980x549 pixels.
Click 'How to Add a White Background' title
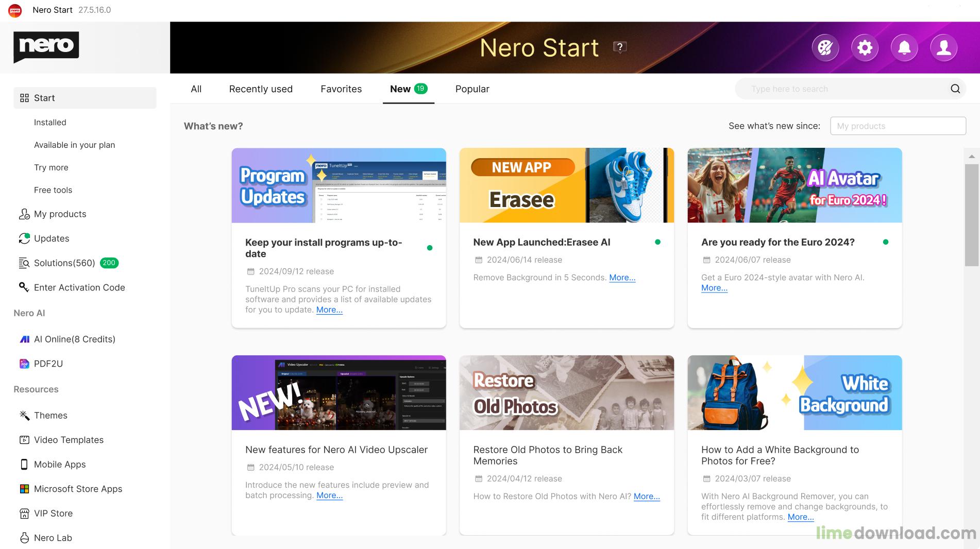click(780, 456)
